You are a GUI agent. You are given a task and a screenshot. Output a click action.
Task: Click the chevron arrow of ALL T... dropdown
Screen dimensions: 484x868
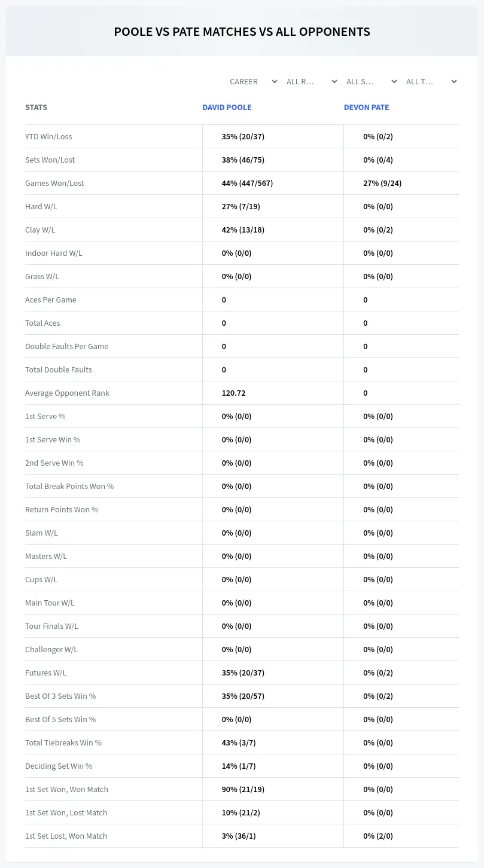(453, 82)
